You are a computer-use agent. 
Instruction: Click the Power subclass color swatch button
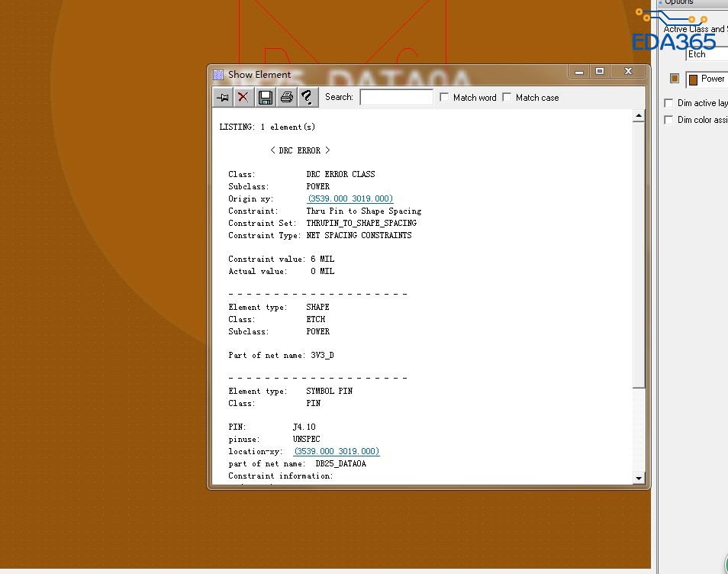[x=675, y=79]
